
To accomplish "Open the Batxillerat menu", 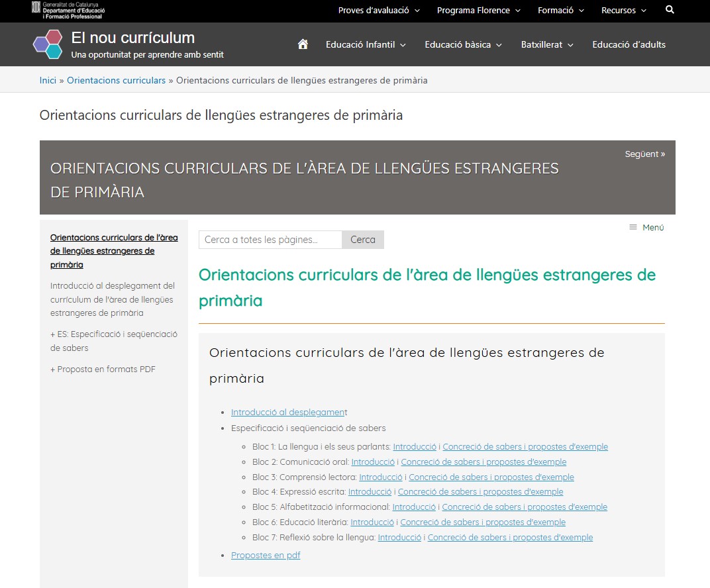I will pos(546,44).
